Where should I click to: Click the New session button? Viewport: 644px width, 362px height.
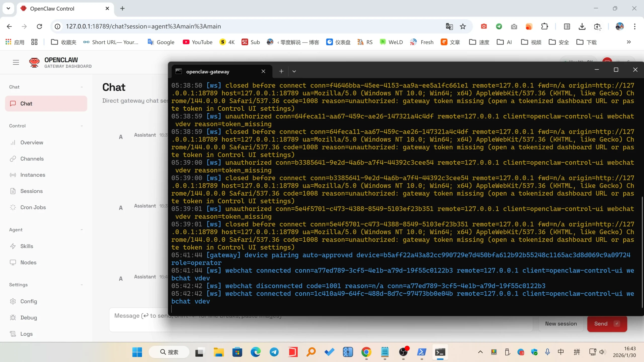[x=561, y=324]
